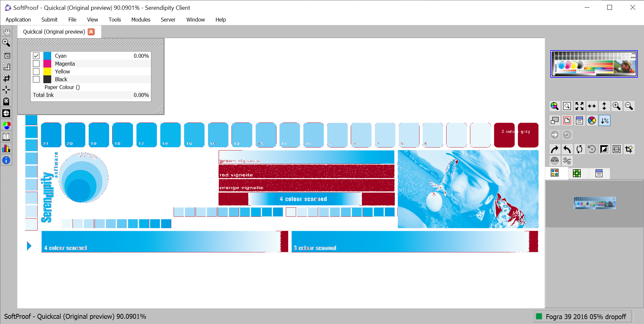644x324 pixels.
Task: Click the Paper Colour () row
Action: pos(91,87)
